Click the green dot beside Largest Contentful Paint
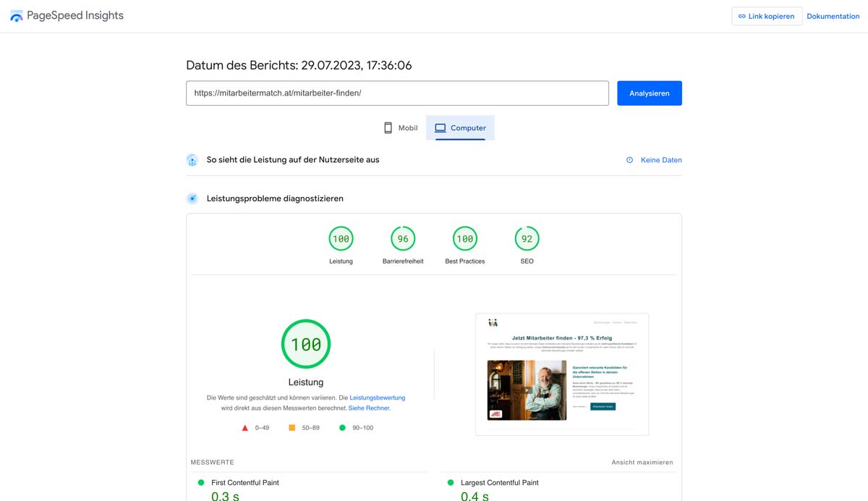This screenshot has height=501, width=868. pyautogui.click(x=451, y=482)
